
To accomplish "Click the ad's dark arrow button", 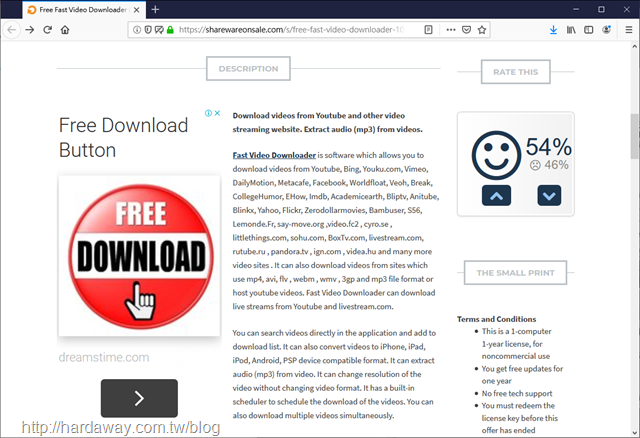I will click(x=139, y=398).
